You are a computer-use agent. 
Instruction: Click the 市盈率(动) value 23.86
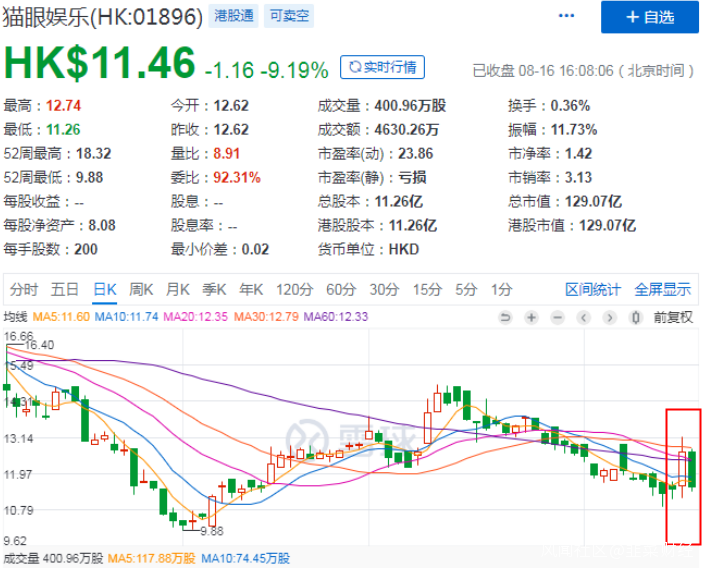pos(415,153)
